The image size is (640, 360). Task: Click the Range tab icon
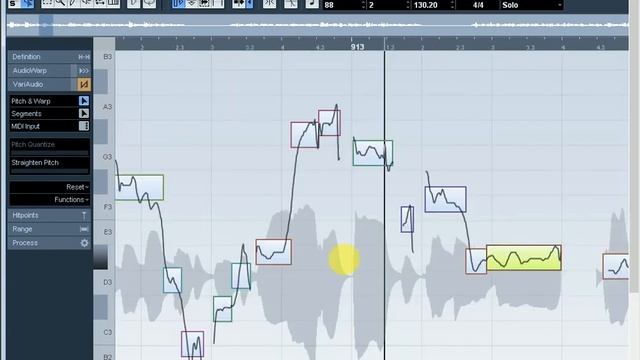(84, 229)
